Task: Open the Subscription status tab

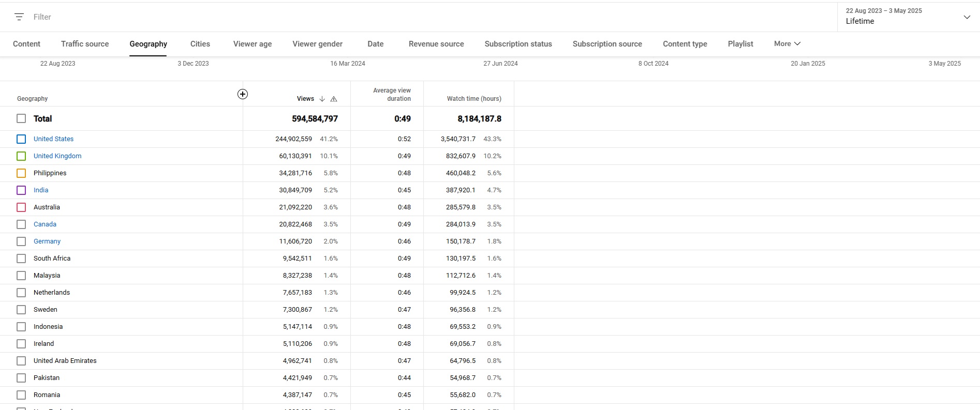Action: [x=518, y=44]
